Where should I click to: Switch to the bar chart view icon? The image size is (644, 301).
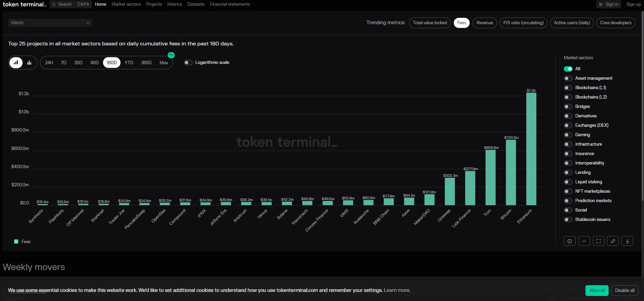coord(16,63)
